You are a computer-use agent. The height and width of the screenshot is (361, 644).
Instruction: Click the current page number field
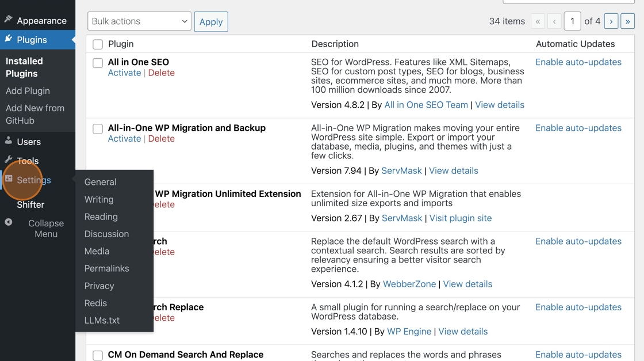tap(572, 21)
